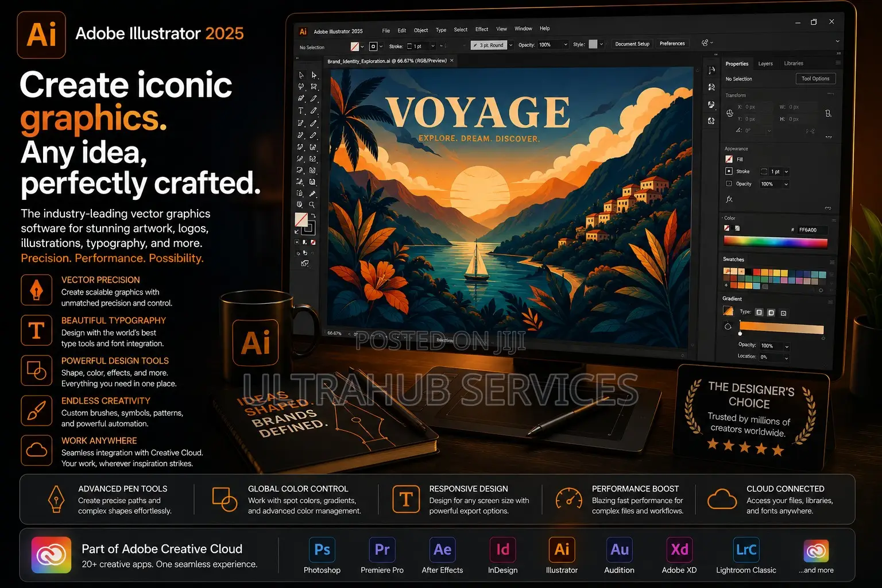This screenshot has width=882, height=588.
Task: Open the File menu
Action: click(x=386, y=30)
